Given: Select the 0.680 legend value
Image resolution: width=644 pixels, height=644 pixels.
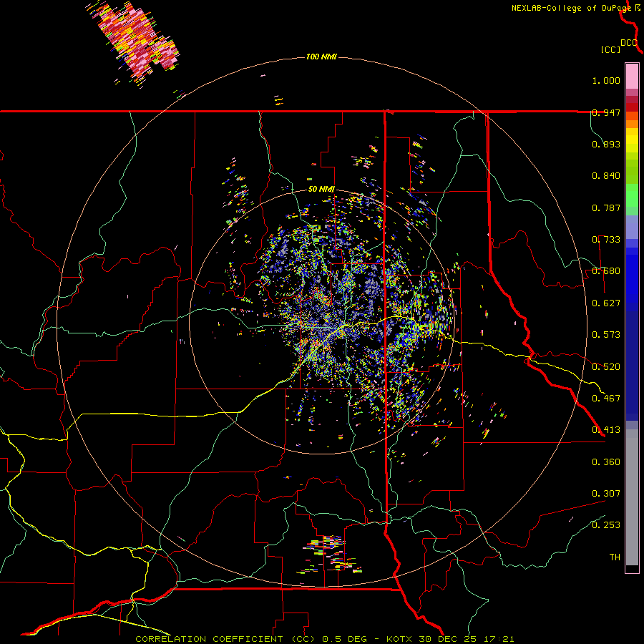Looking at the screenshot, I should tap(606, 271).
